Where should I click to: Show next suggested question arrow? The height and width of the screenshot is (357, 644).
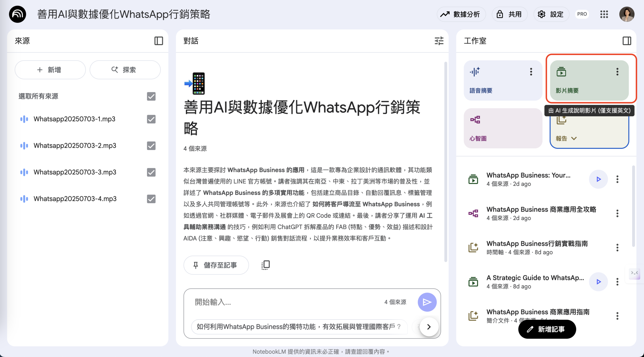coord(429,327)
